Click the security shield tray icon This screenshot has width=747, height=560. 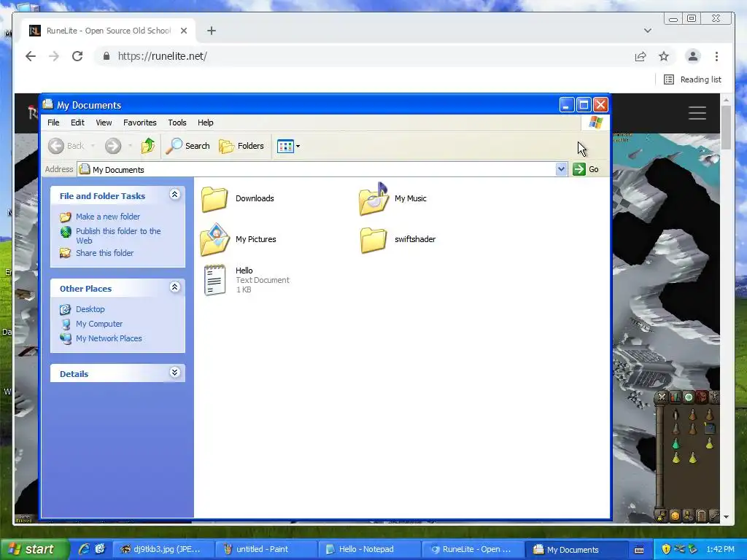666,550
